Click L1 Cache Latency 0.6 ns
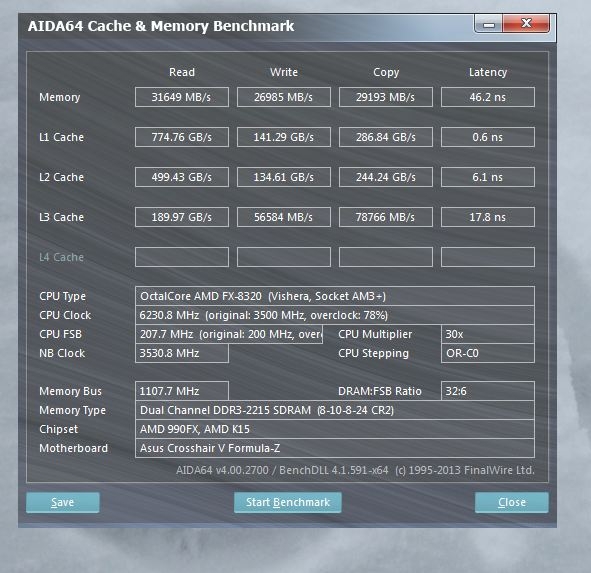This screenshot has height=573, width=591. pyautogui.click(x=488, y=137)
